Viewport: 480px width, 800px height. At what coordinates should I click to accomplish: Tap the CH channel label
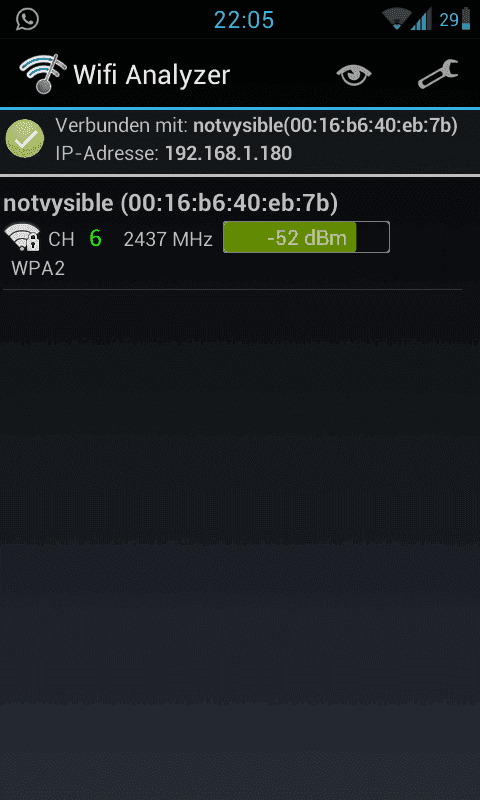point(61,239)
